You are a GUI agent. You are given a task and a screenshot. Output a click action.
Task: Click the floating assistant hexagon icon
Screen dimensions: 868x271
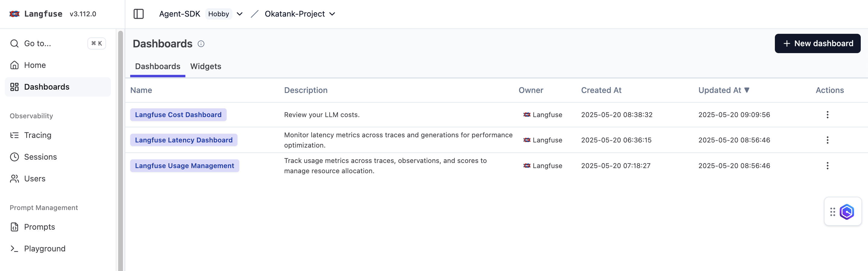[846, 212]
